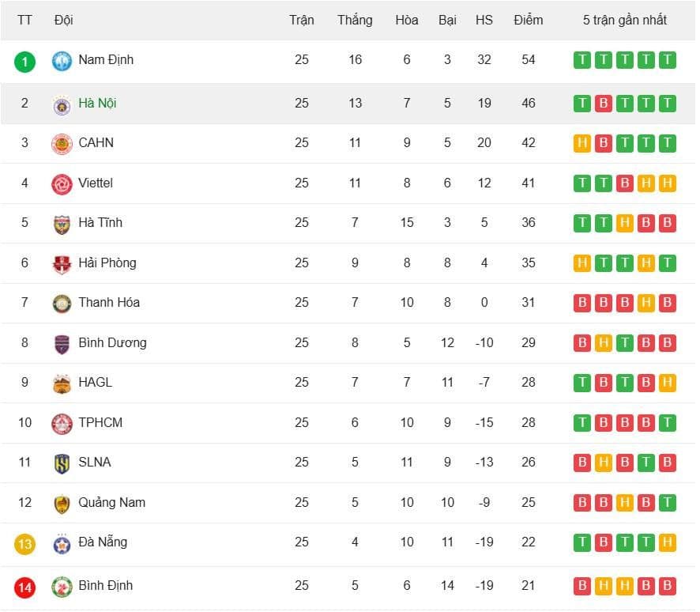This screenshot has width=700, height=612.
Task: Click Hà Nội's red B result badge
Action: pos(603,104)
